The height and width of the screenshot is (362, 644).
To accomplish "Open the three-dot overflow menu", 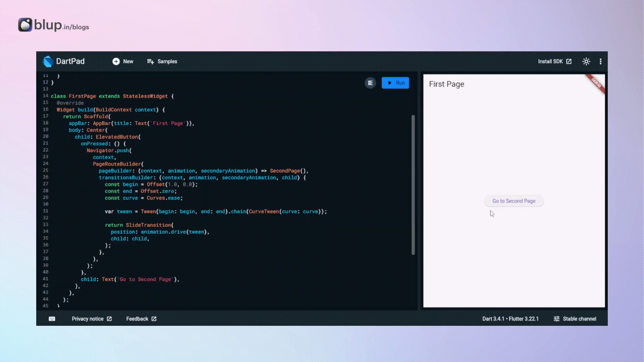I will 600,61.
